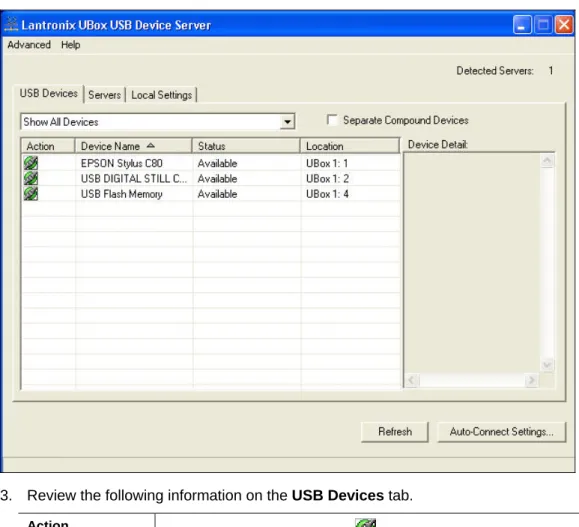Close the Lantronix UBox window
Image resolution: width=579 pixels, height=527 pixels.
tap(564, 25)
